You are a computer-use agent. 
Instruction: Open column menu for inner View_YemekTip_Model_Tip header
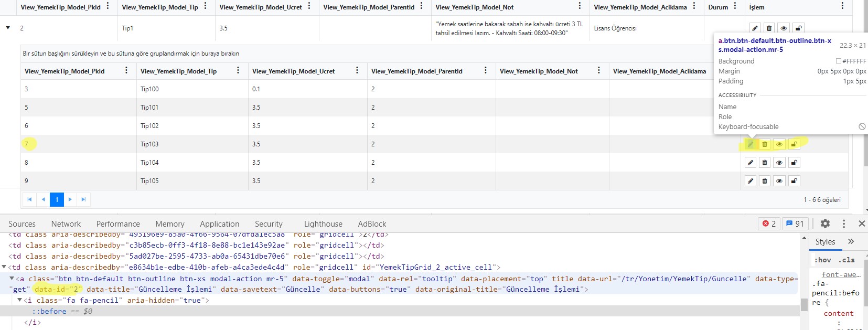click(238, 70)
